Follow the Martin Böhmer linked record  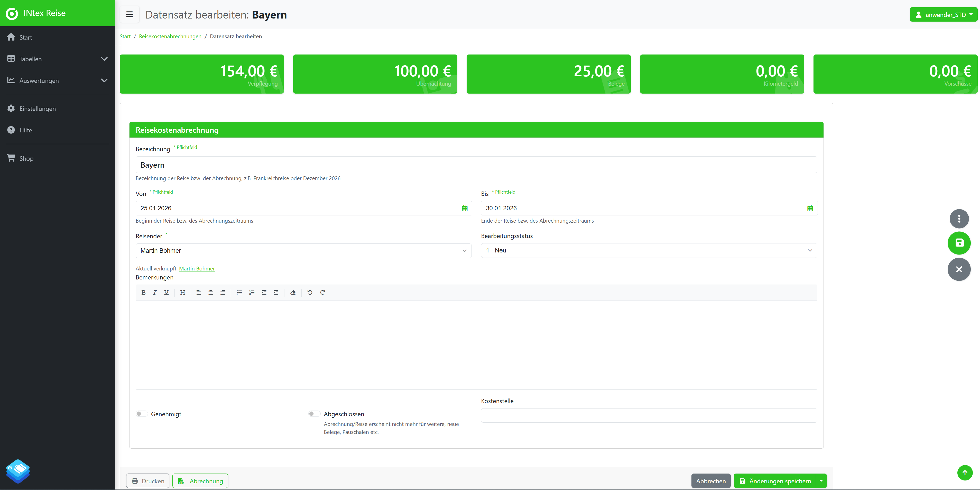197,268
